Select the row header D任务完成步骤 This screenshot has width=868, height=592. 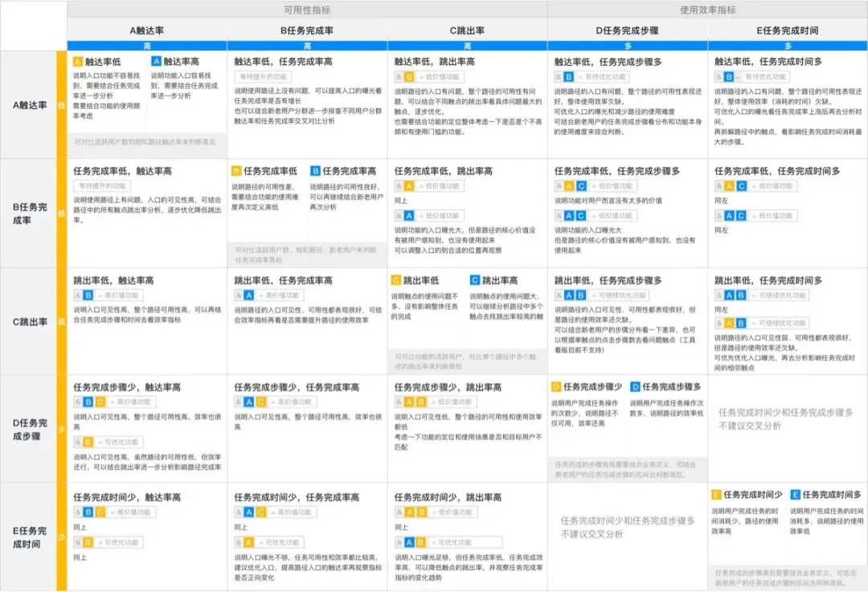[x=30, y=429]
